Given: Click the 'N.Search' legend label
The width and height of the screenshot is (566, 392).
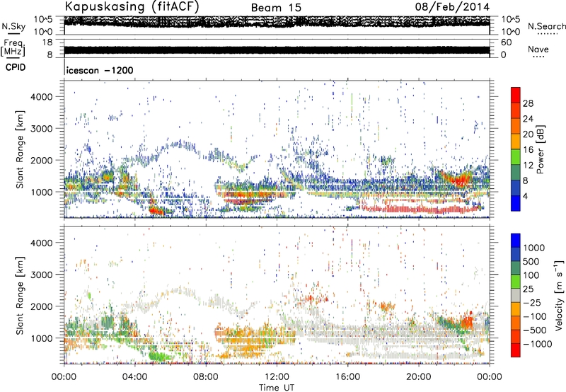Looking at the screenshot, I should [547, 26].
